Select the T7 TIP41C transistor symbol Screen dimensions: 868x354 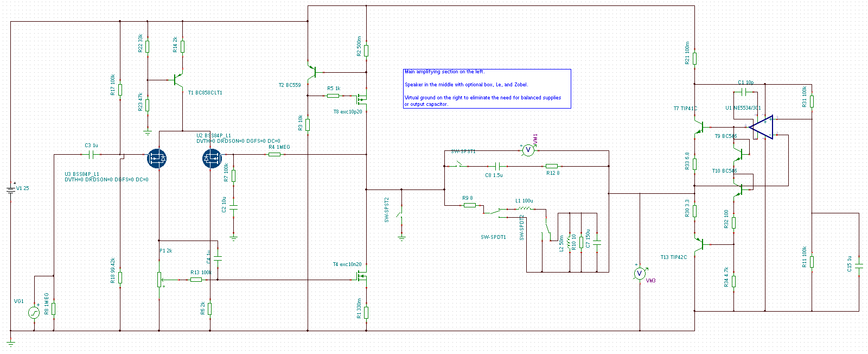pyautogui.click(x=699, y=128)
